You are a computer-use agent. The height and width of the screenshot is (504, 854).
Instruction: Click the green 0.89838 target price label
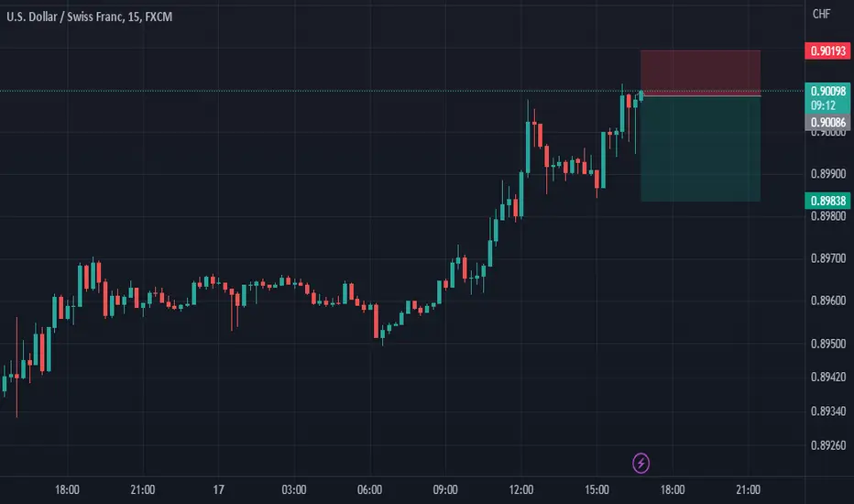(x=827, y=201)
